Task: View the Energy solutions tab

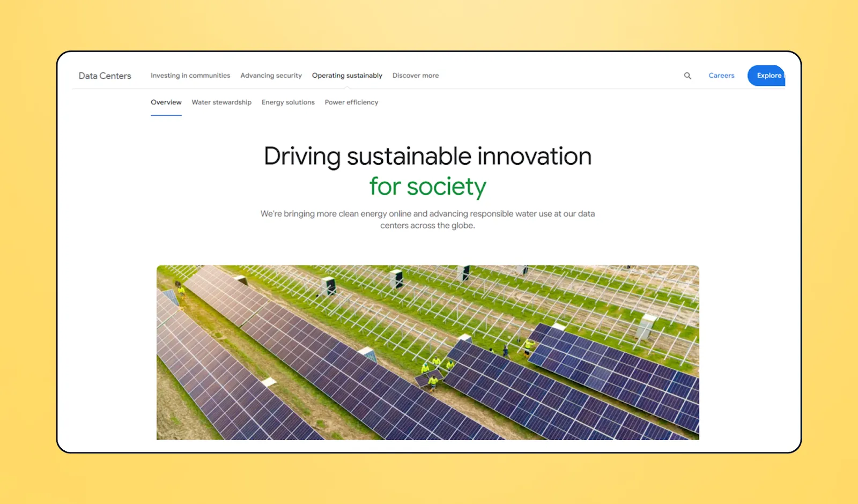Action: tap(288, 102)
